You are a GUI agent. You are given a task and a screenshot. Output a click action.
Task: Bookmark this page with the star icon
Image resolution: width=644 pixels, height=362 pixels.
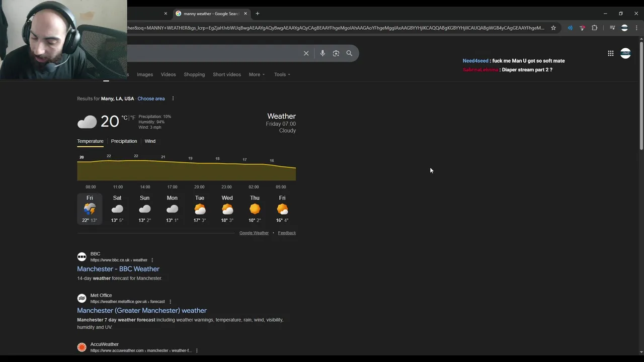[x=553, y=28]
